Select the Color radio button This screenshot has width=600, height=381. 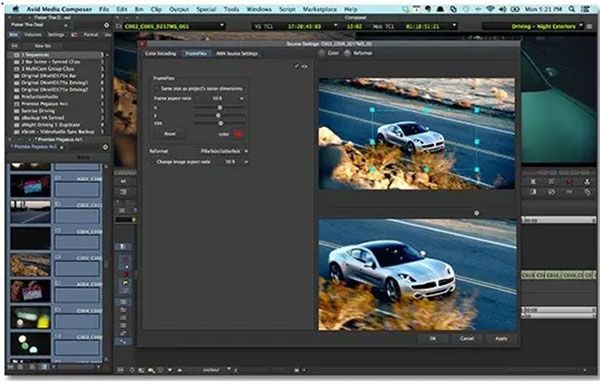coord(323,53)
